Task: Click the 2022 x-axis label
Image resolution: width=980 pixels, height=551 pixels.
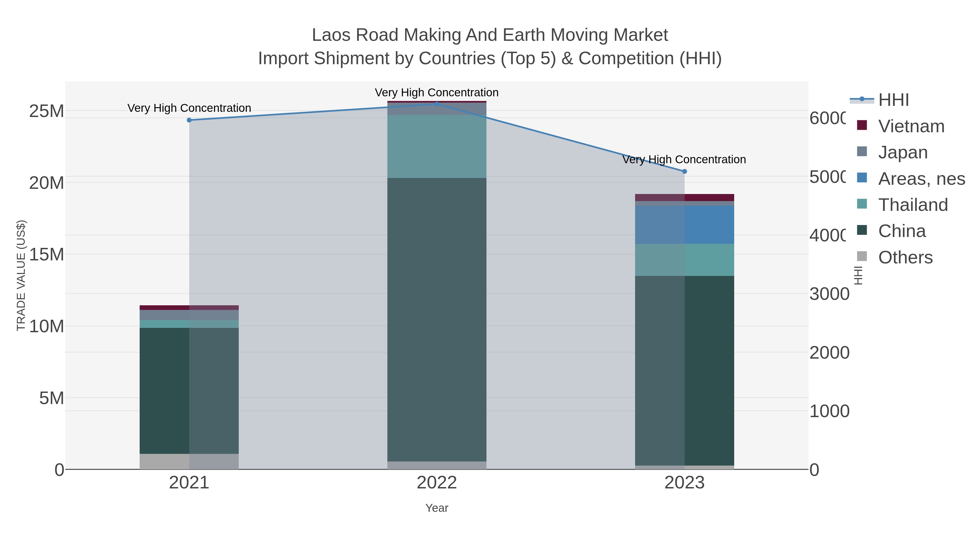Action: (x=437, y=482)
